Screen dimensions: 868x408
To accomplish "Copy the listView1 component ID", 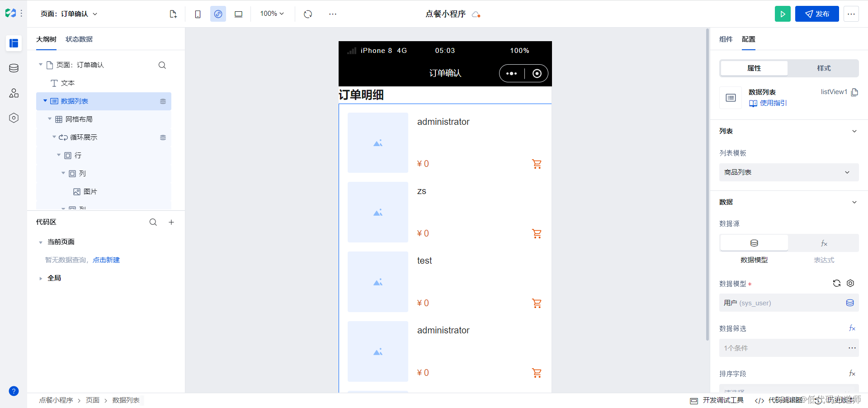I will pyautogui.click(x=854, y=92).
